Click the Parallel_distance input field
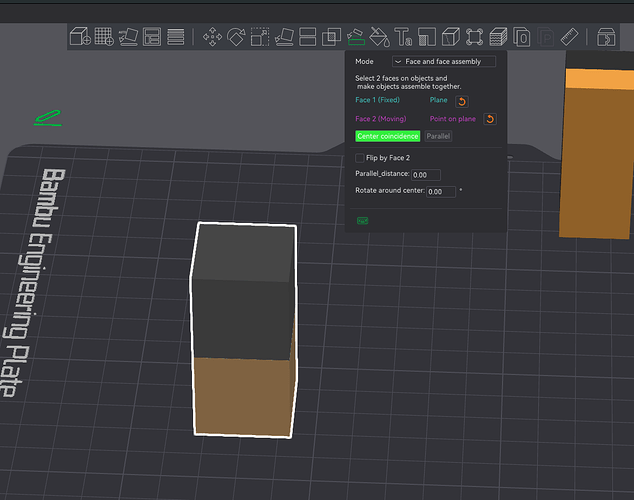Viewport: 634px width, 500px height. (426, 175)
